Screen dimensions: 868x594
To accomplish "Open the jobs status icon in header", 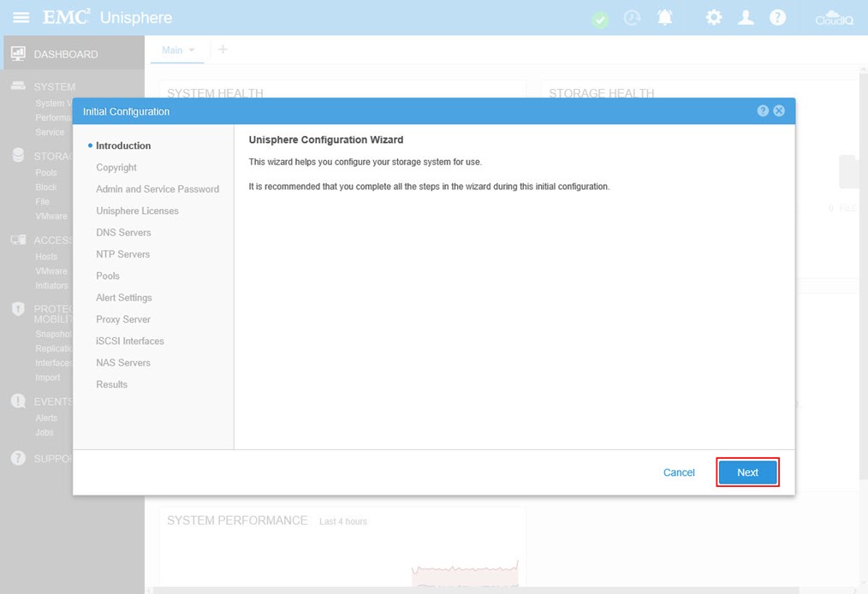I will (632, 18).
